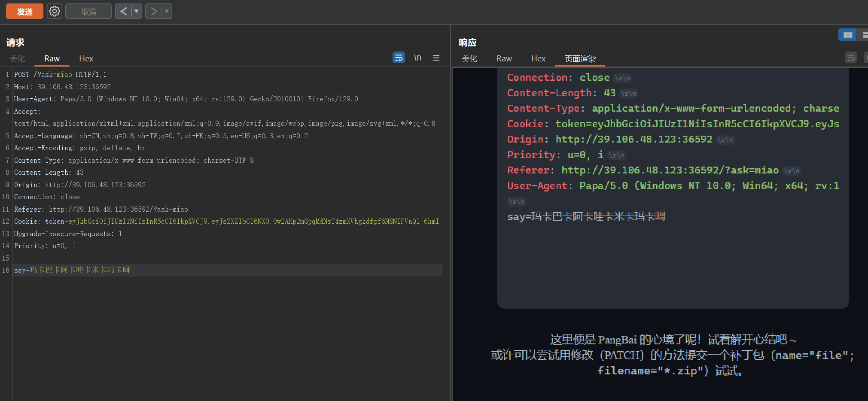868x401 pixels.
Task: Click rendered Priority: u=0, i in the response
Action: coord(555,155)
